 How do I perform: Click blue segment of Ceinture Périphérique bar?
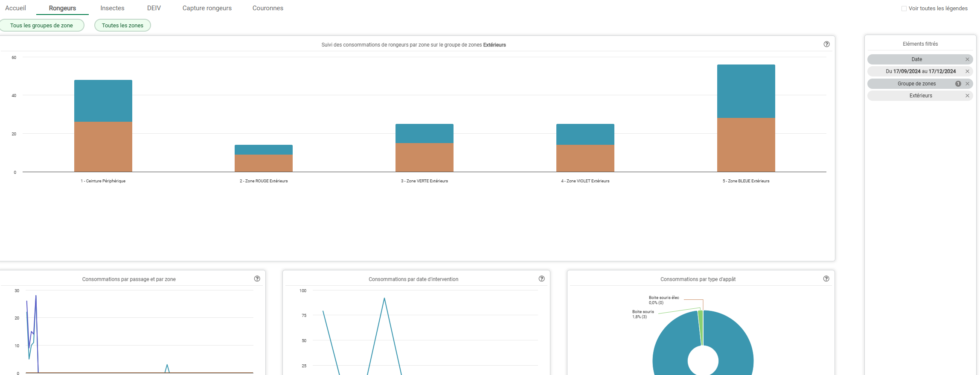click(103, 101)
